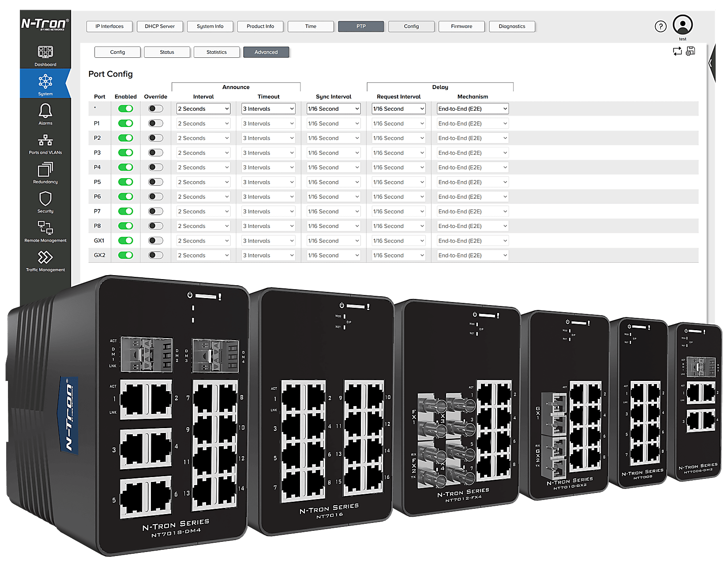728x567 pixels.
Task: Turn on Override for port P5
Action: tap(156, 182)
